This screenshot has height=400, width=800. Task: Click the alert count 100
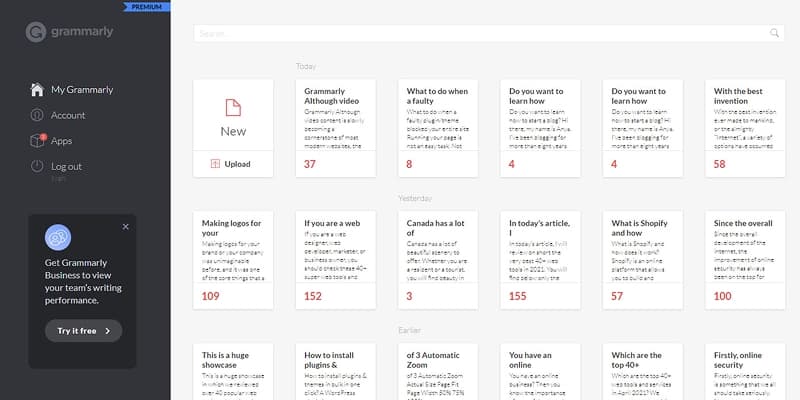(x=722, y=296)
